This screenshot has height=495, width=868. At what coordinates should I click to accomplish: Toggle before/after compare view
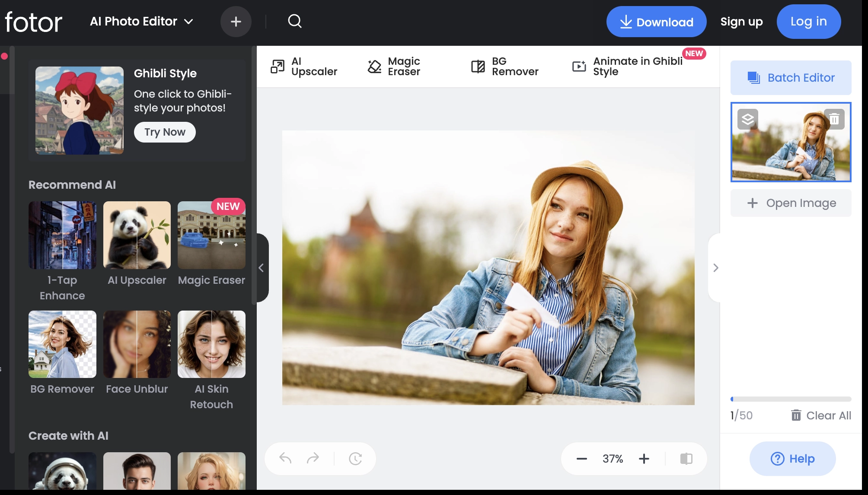pyautogui.click(x=686, y=459)
